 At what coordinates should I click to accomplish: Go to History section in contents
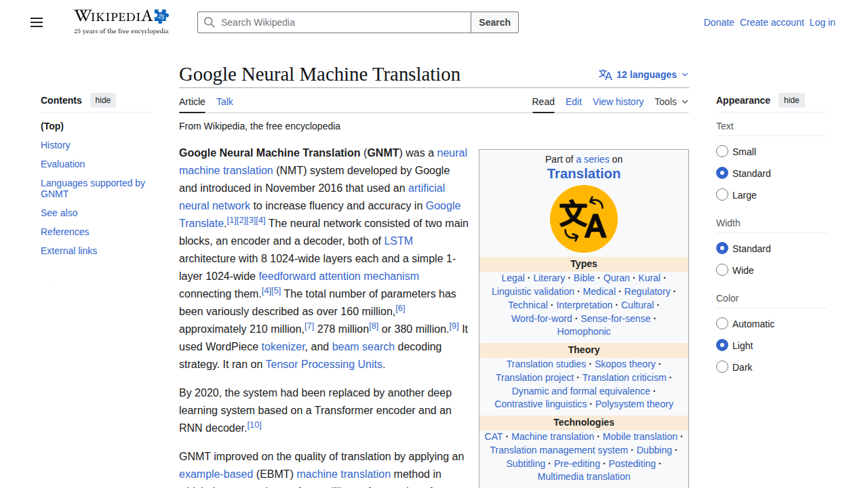[56, 145]
